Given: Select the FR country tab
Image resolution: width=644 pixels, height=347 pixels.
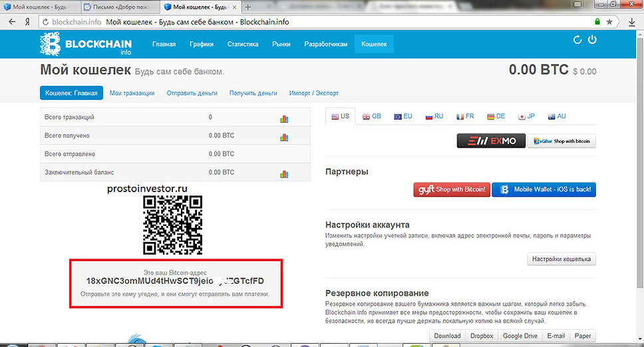Looking at the screenshot, I should (x=465, y=116).
